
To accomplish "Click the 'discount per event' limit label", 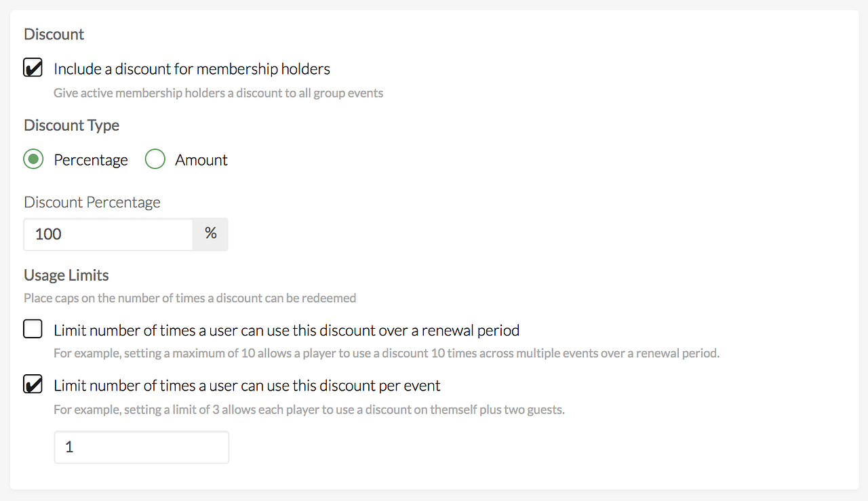I will [x=247, y=386].
